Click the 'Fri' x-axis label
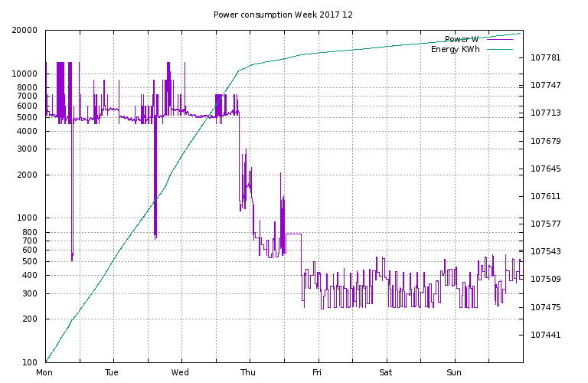 coord(317,372)
